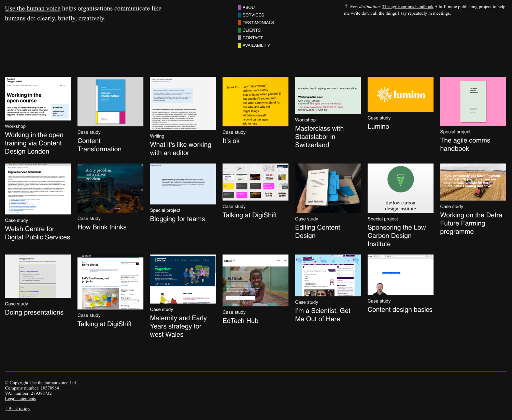Open Legal statements in the footer

click(x=20, y=398)
